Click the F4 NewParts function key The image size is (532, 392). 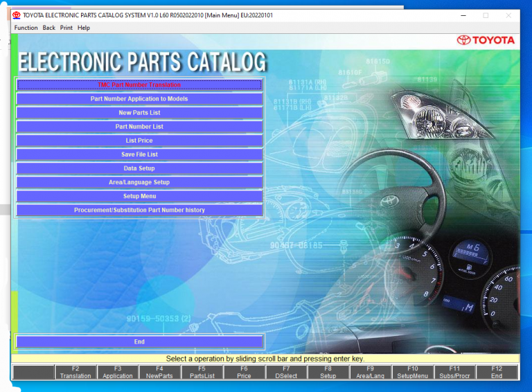[x=160, y=372]
